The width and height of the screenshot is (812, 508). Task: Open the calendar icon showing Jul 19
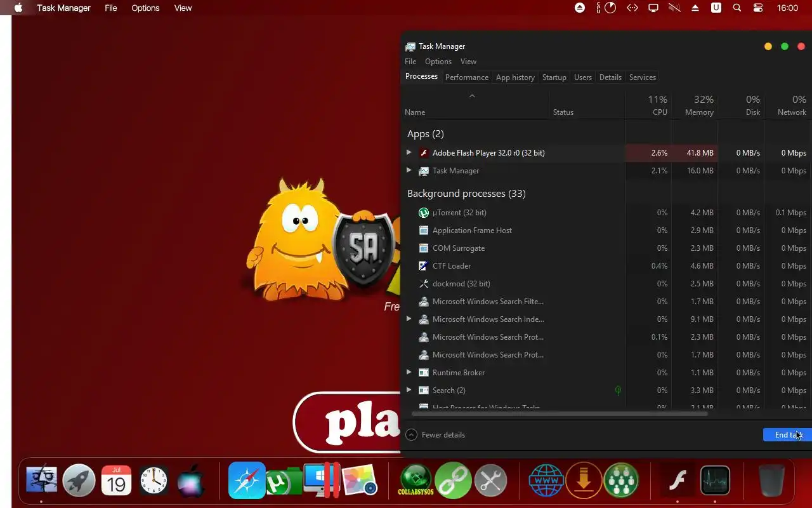tap(116, 480)
